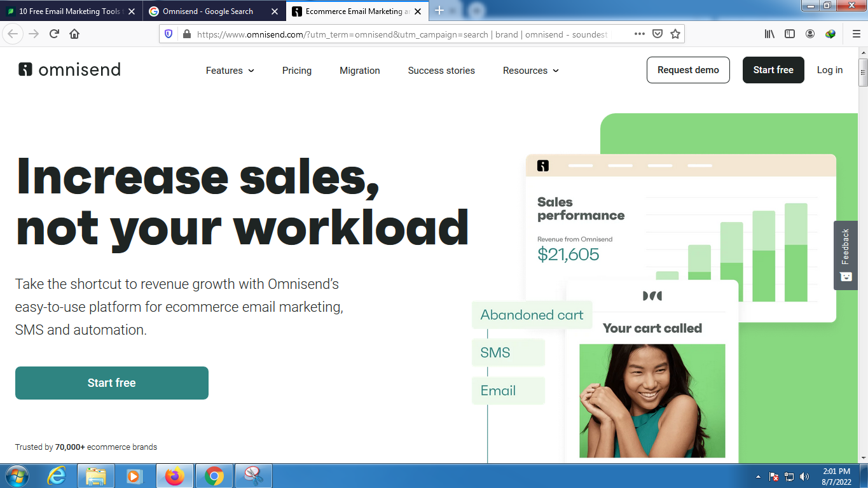Open Google Chrome from the taskbar
Screen dimensions: 868x488
(x=214, y=476)
